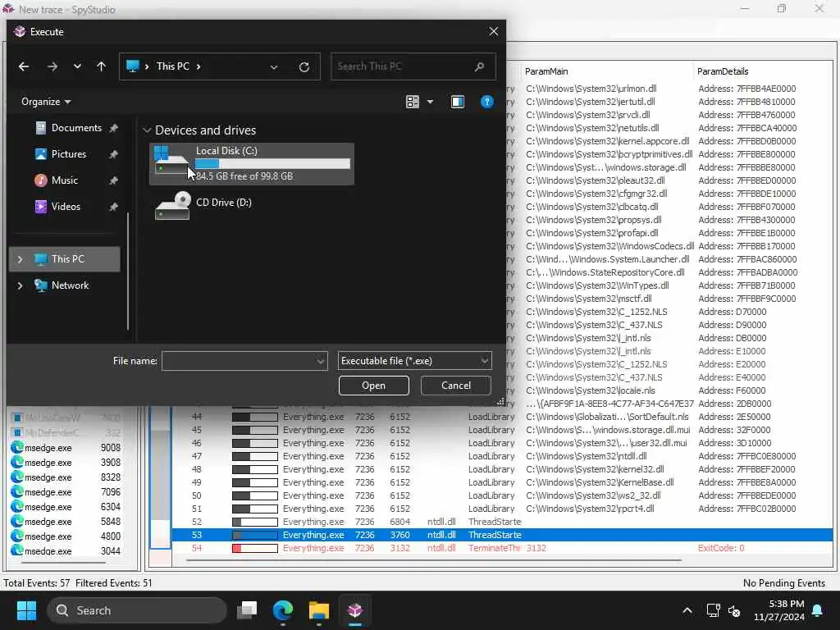The width and height of the screenshot is (840, 630).
Task: Expand the This PC tree node
Action: 21,259
